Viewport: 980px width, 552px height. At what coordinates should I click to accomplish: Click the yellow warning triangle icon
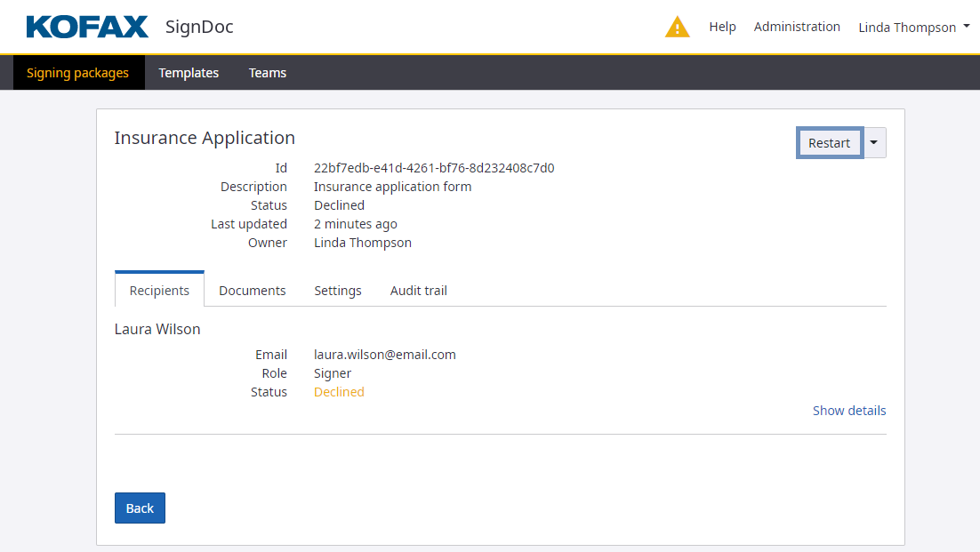tap(677, 28)
